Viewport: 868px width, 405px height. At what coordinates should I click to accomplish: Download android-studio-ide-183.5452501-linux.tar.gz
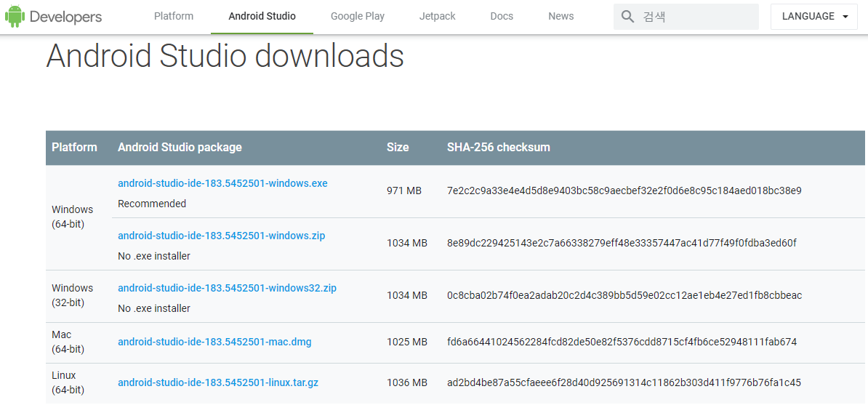[x=218, y=382]
